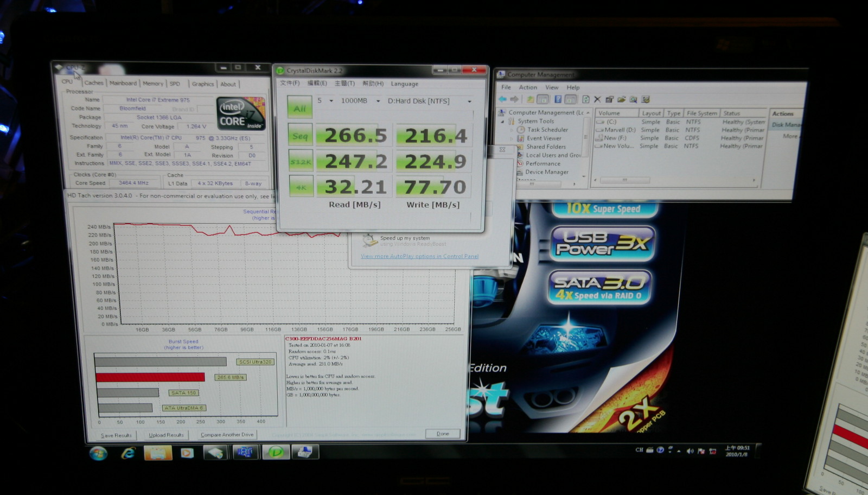Click the system clock in the tray

click(737, 451)
